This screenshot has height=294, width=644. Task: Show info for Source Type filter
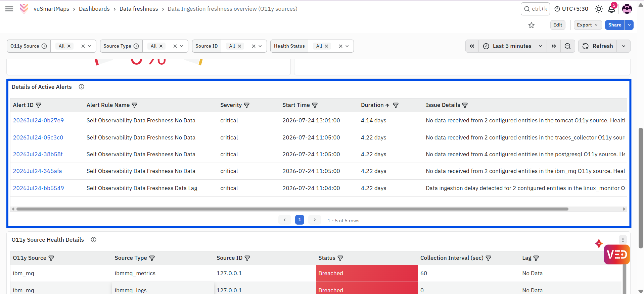coord(136,46)
